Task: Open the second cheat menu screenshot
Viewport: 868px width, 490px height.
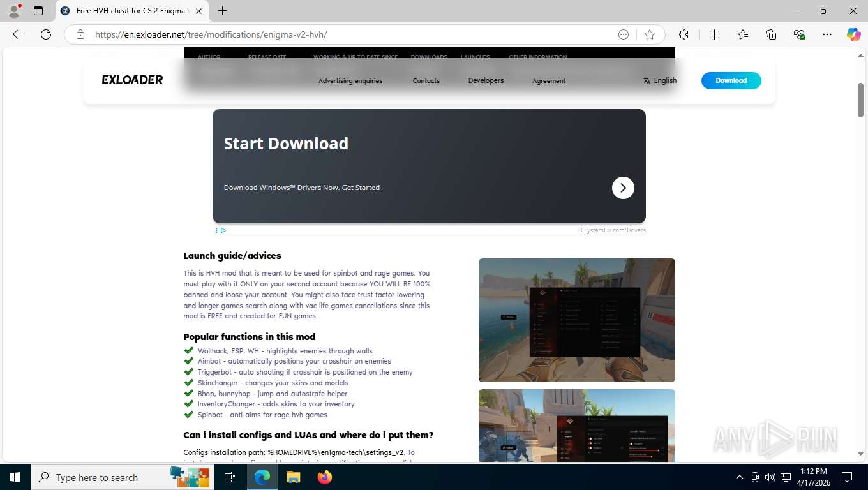Action: pyautogui.click(x=577, y=426)
